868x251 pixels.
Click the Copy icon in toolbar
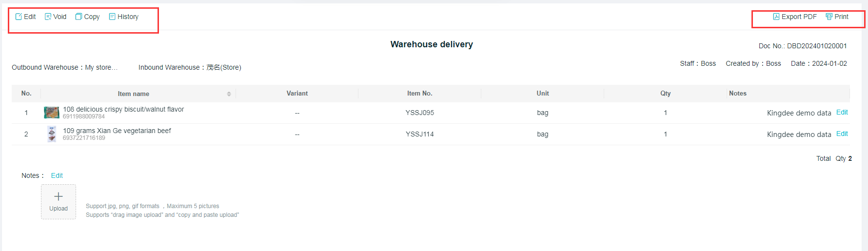[x=79, y=17]
